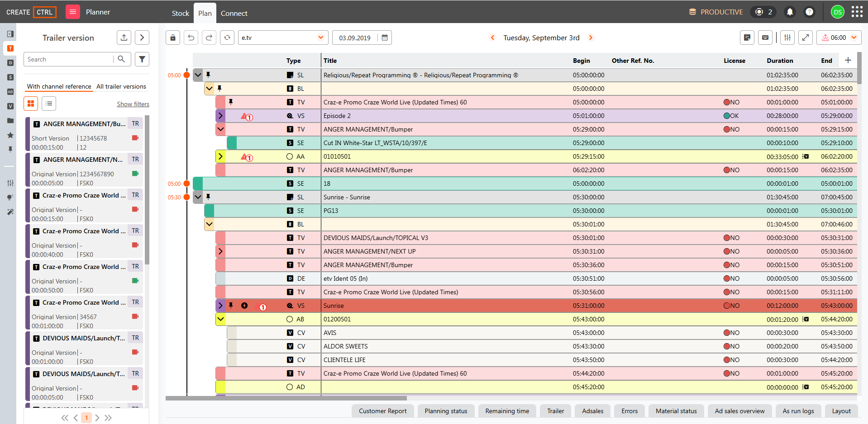Go to next trailer list page
This screenshot has height=424, width=868.
pyautogui.click(x=97, y=418)
